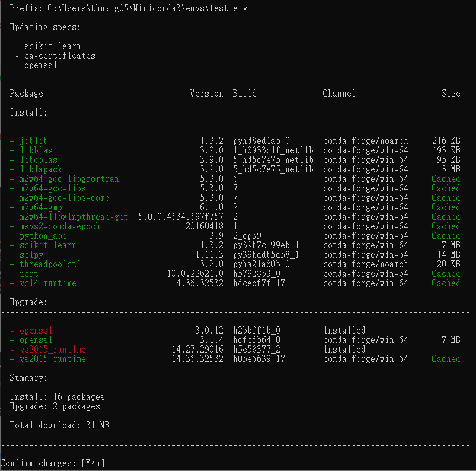Click the 'Package' column header
Screen dimensions: 476x471
(27, 94)
